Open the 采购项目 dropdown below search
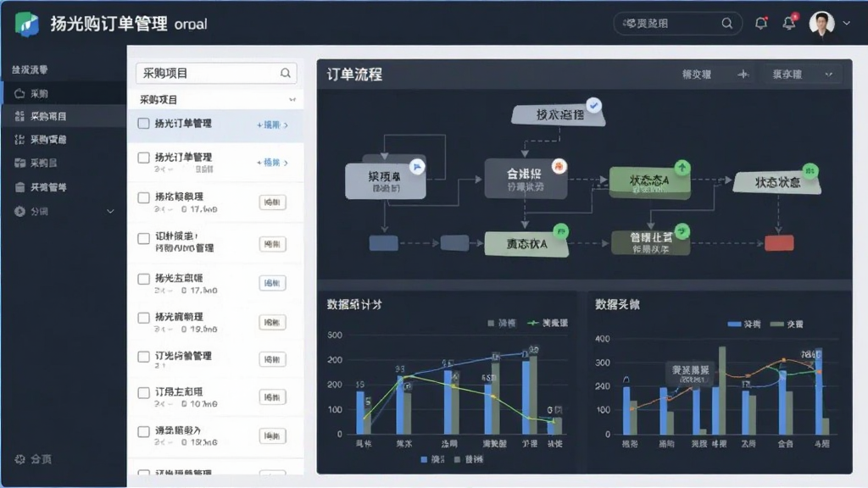 click(216, 100)
